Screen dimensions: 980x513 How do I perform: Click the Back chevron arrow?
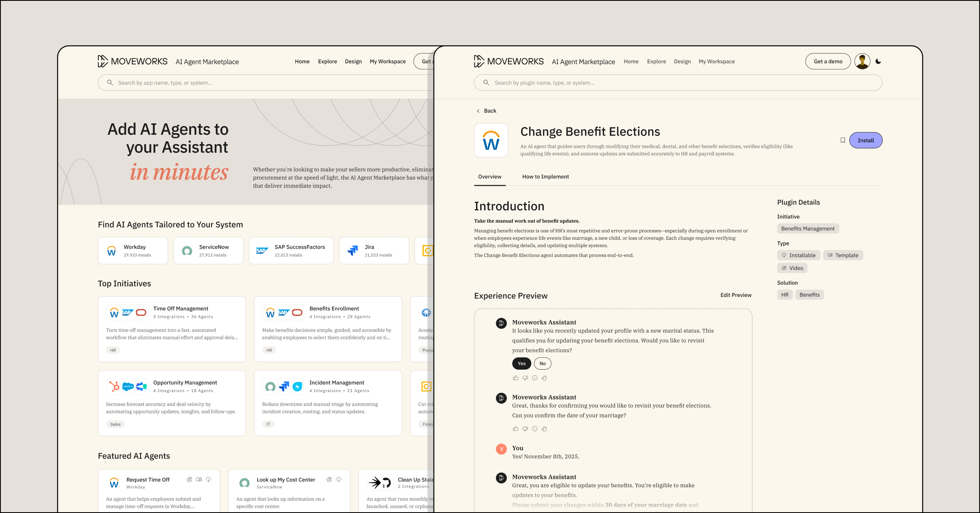coord(478,111)
